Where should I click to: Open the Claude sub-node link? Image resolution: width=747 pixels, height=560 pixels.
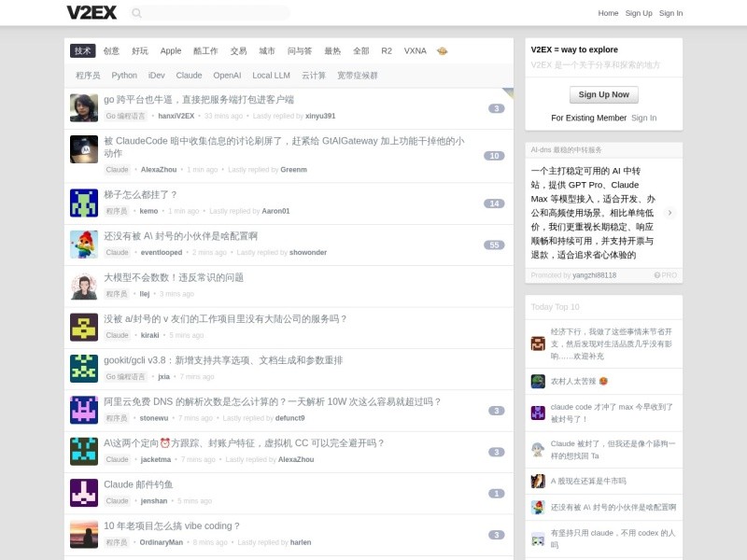point(189,76)
